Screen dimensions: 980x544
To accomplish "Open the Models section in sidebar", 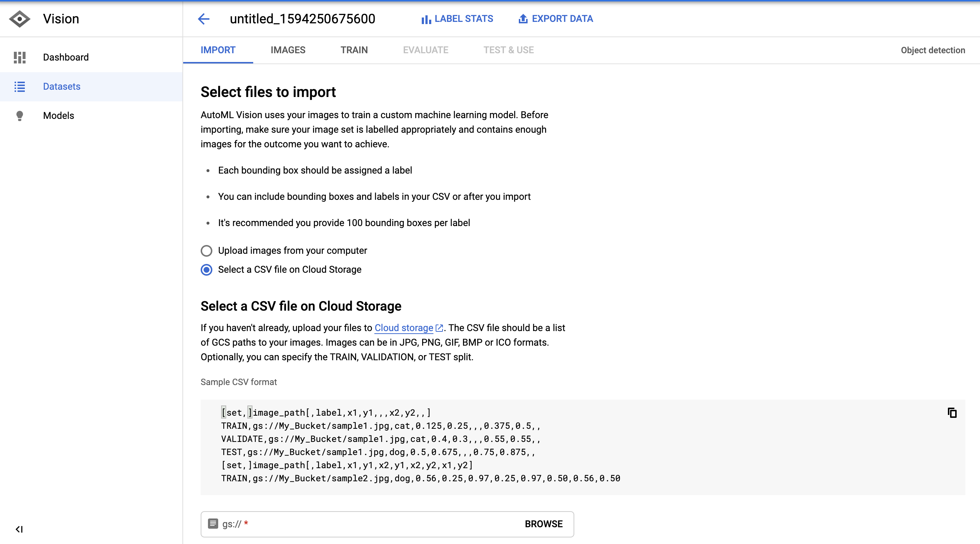I will 58,116.
